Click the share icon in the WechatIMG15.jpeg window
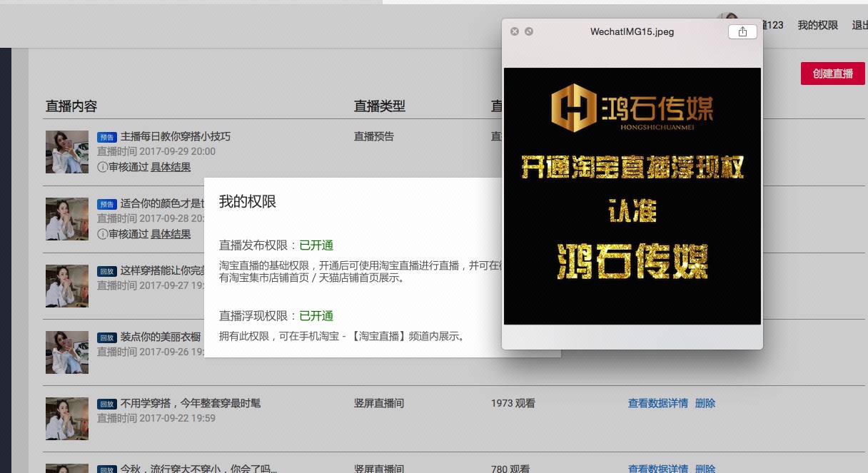Screen dimensions: 868x473 742,31
